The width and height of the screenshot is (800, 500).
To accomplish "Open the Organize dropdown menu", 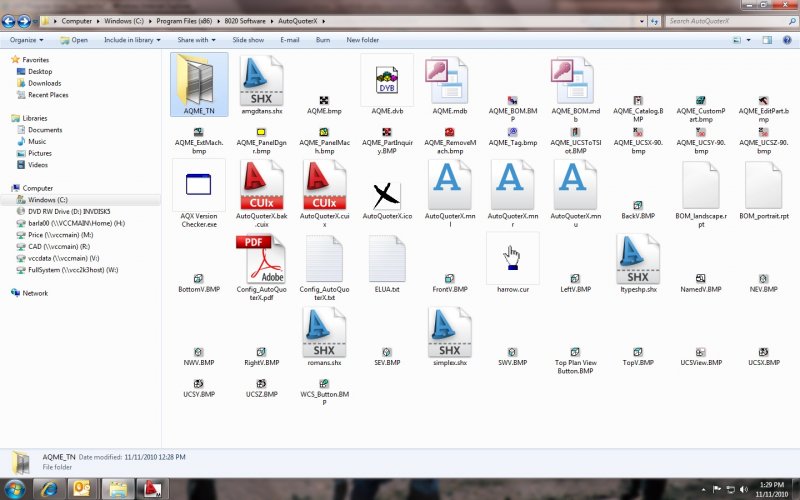I will pos(26,40).
